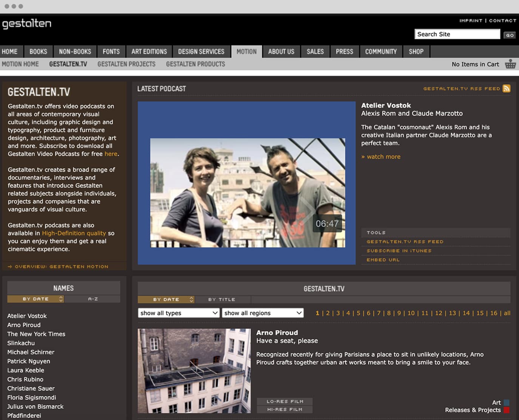Viewport: 519px width, 420px height.
Task: Open the Books menu tab
Action: click(x=38, y=52)
